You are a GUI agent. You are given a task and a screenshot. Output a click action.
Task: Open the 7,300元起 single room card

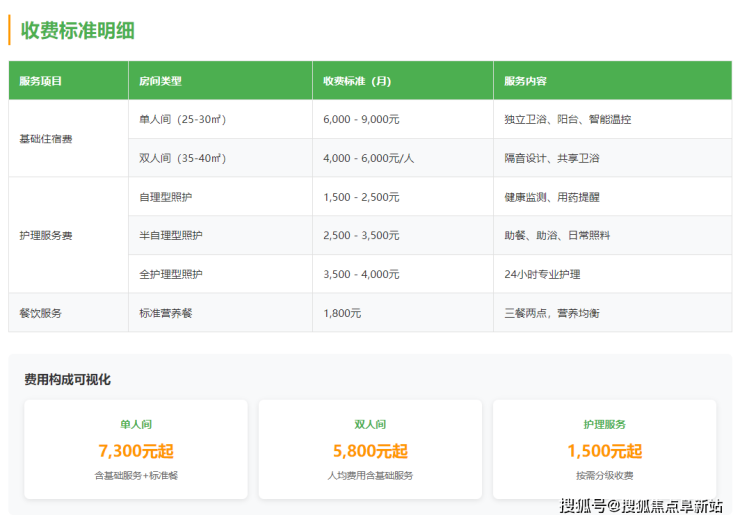click(136, 450)
